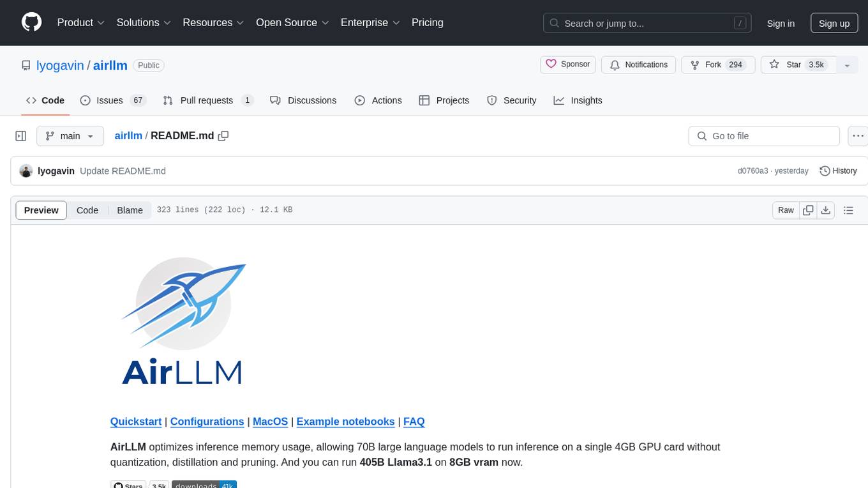Copy the README.md file path

pyautogui.click(x=223, y=136)
